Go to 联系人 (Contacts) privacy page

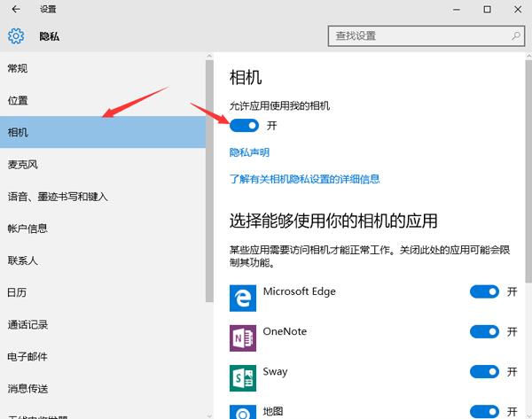(x=23, y=260)
